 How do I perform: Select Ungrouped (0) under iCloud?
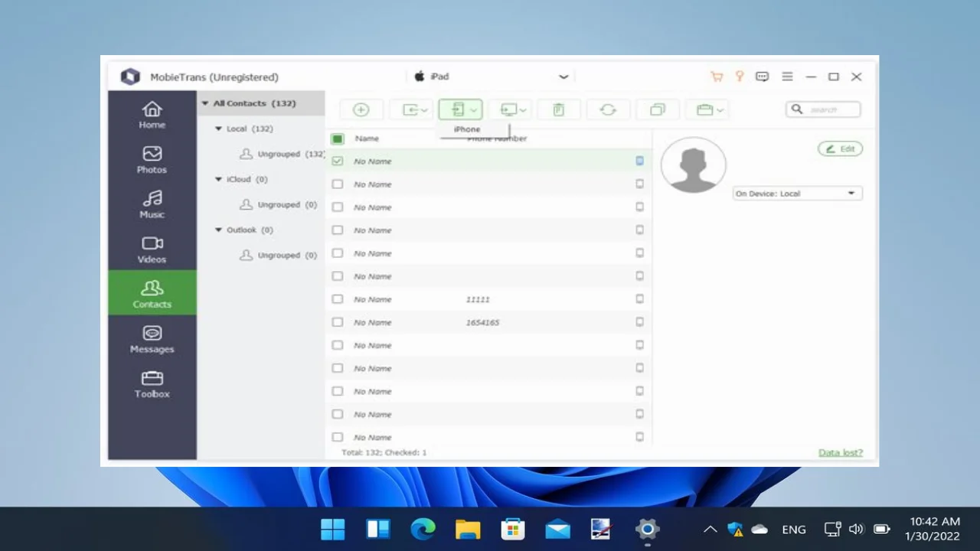(x=279, y=204)
